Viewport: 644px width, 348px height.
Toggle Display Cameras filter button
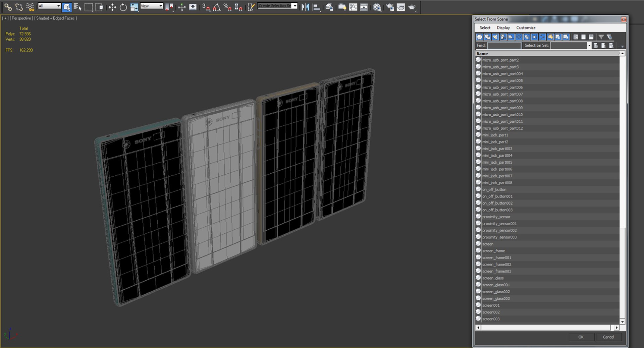point(503,37)
